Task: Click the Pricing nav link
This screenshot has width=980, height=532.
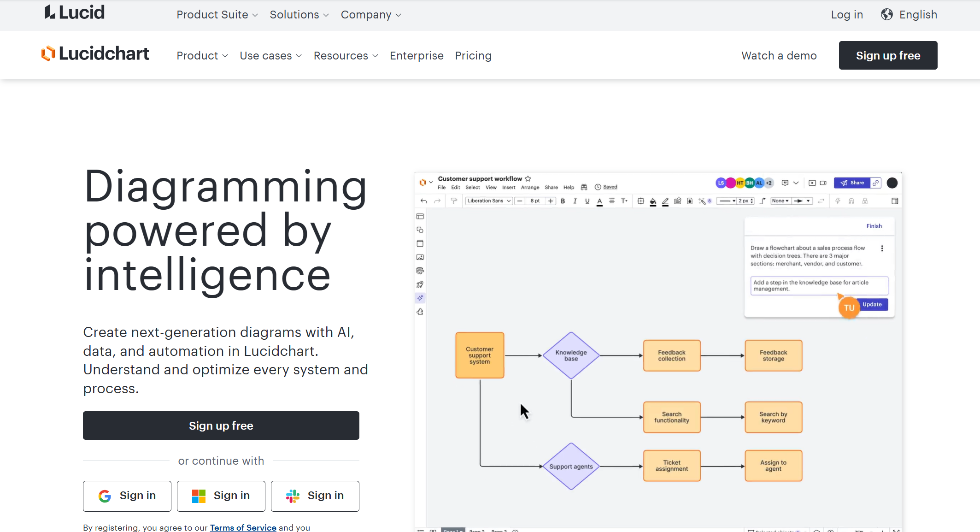Action: pyautogui.click(x=473, y=56)
